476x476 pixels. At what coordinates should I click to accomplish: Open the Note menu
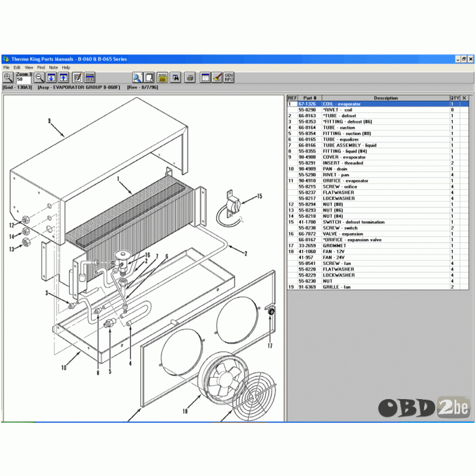tap(54, 67)
